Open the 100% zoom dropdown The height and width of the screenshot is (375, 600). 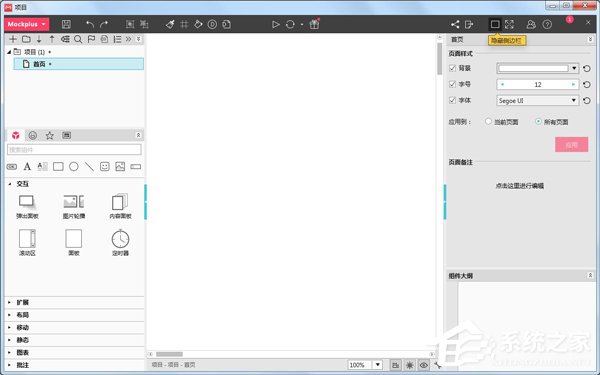click(x=377, y=365)
